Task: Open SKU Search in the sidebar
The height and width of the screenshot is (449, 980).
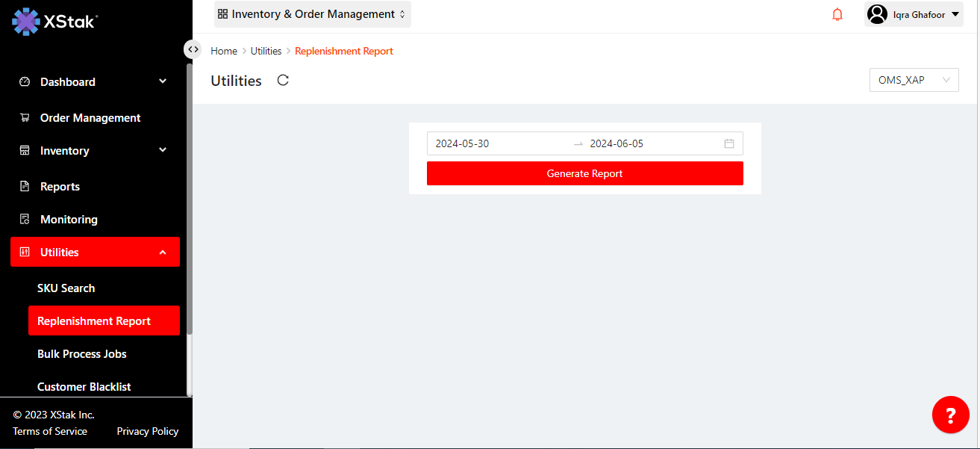Action: click(x=66, y=288)
